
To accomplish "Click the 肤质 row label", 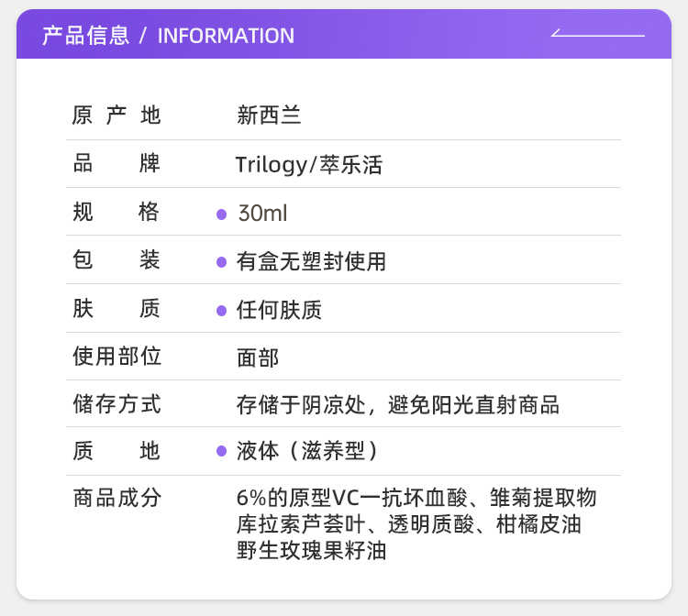I will pyautogui.click(x=117, y=309).
